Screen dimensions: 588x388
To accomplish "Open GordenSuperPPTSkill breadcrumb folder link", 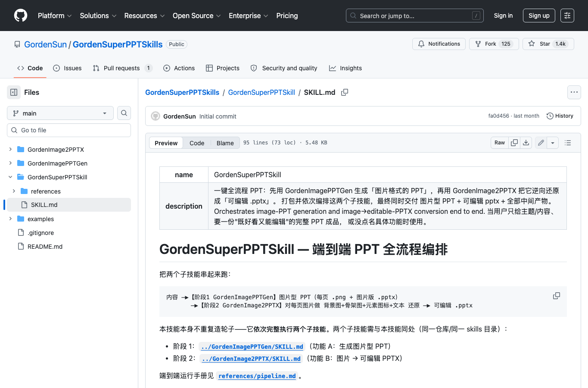I will click(x=261, y=92).
